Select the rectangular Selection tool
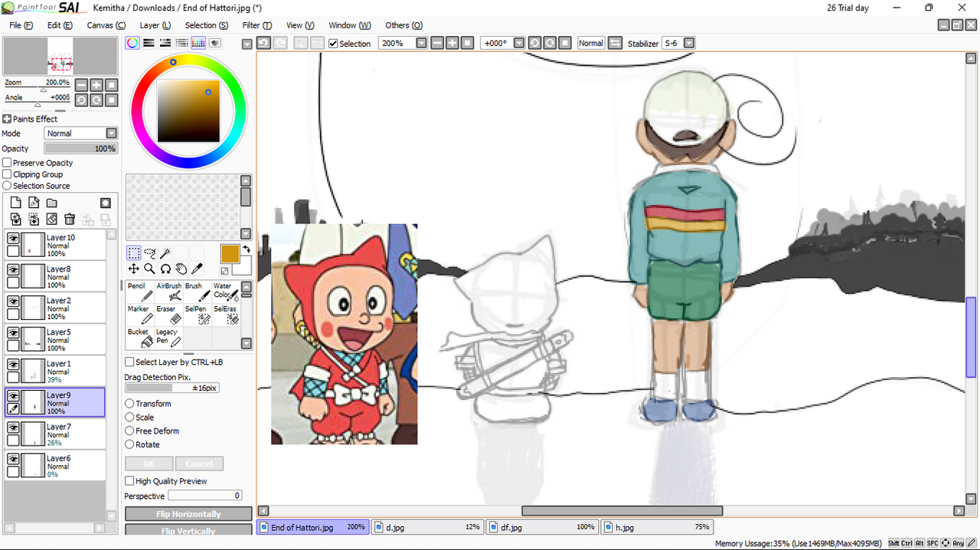The image size is (980, 550). [133, 253]
